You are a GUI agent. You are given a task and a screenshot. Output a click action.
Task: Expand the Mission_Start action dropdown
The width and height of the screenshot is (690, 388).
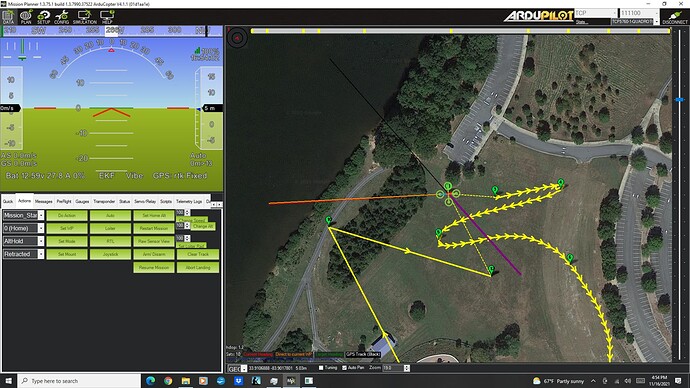(24, 216)
